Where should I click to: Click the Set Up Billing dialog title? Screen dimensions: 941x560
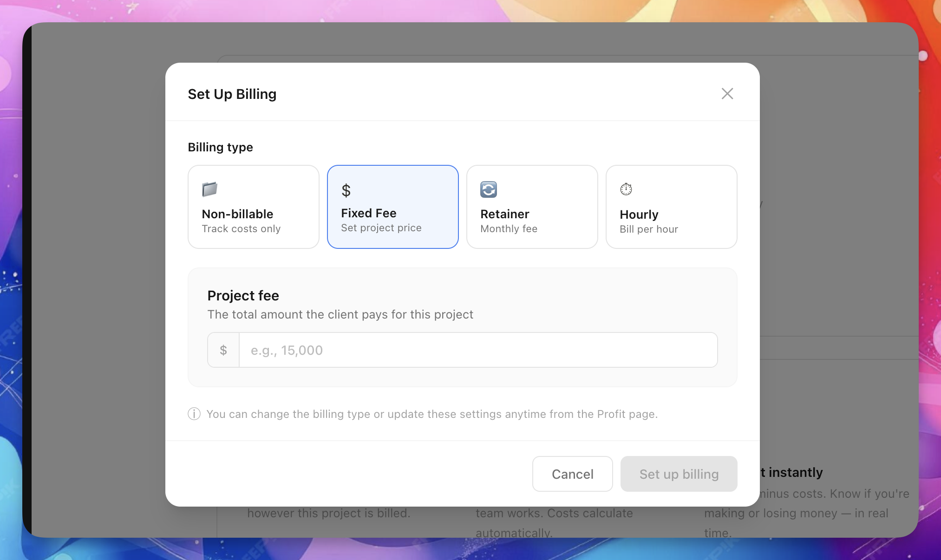tap(232, 94)
